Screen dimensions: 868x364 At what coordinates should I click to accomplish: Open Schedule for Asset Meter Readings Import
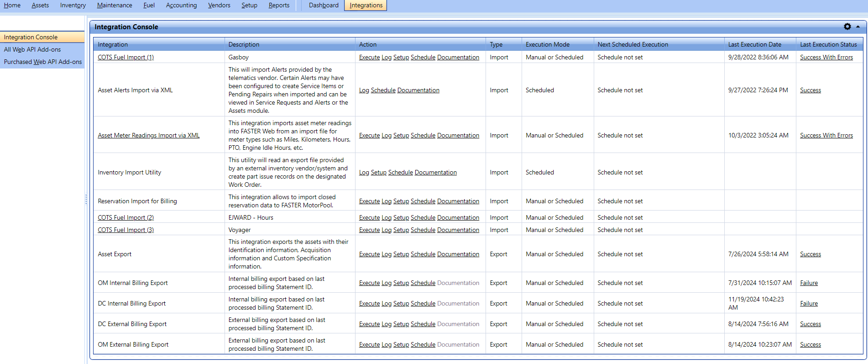pyautogui.click(x=423, y=135)
